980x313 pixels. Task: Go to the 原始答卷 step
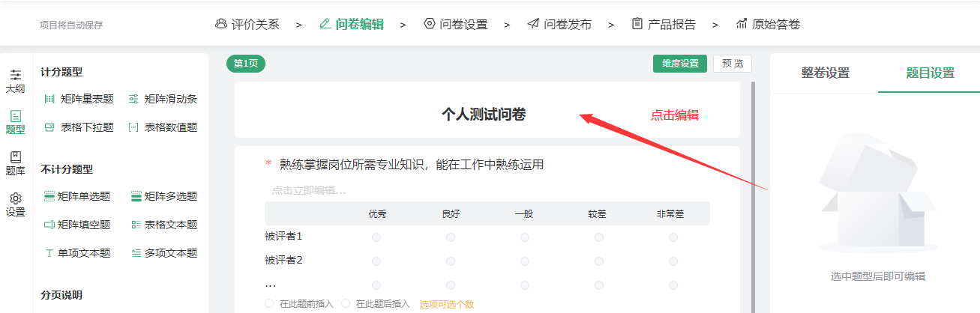(768, 24)
